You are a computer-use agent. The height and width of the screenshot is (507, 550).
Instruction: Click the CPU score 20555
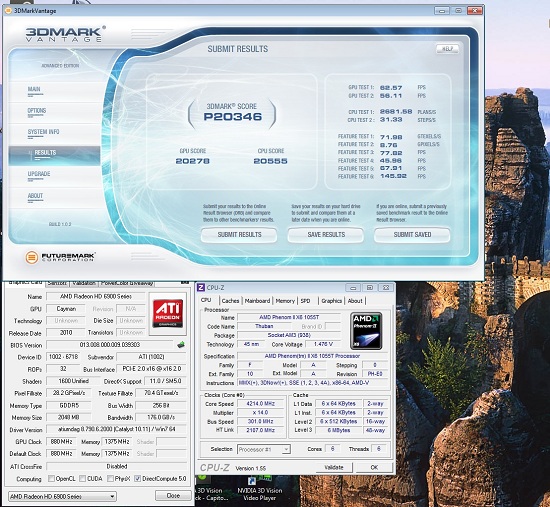270,161
